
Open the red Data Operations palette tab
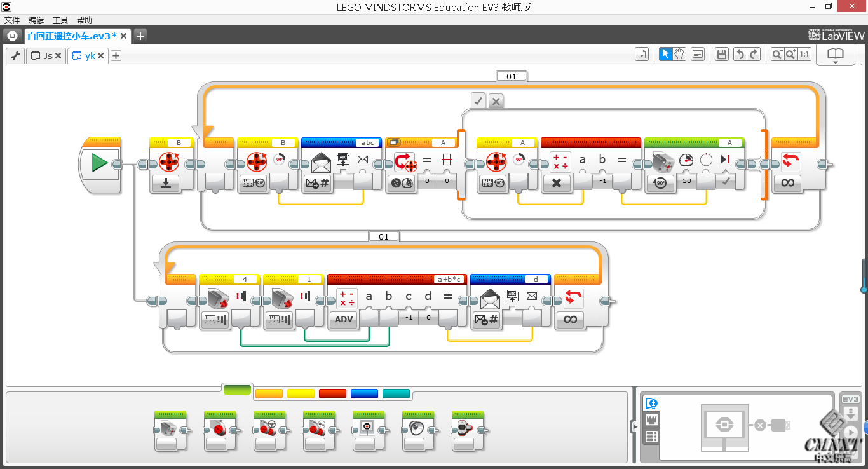[x=332, y=394]
